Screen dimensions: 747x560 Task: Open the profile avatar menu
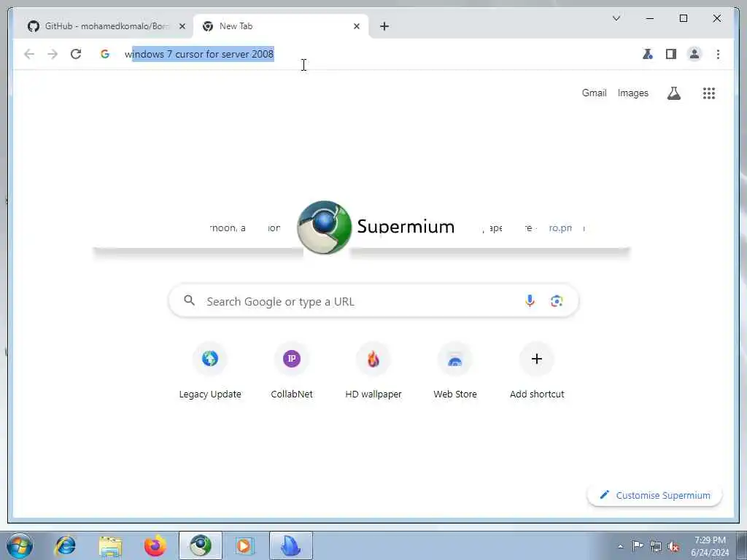pos(694,54)
